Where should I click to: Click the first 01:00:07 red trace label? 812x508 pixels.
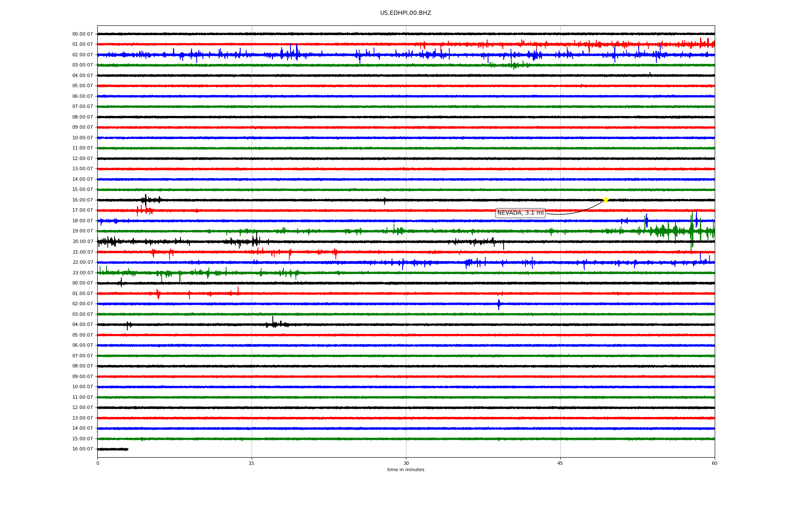[82, 44]
